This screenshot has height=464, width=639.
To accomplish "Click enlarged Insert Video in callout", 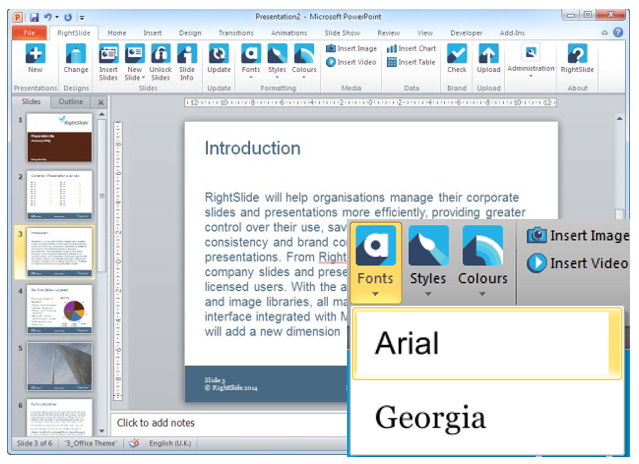I will coord(577,263).
